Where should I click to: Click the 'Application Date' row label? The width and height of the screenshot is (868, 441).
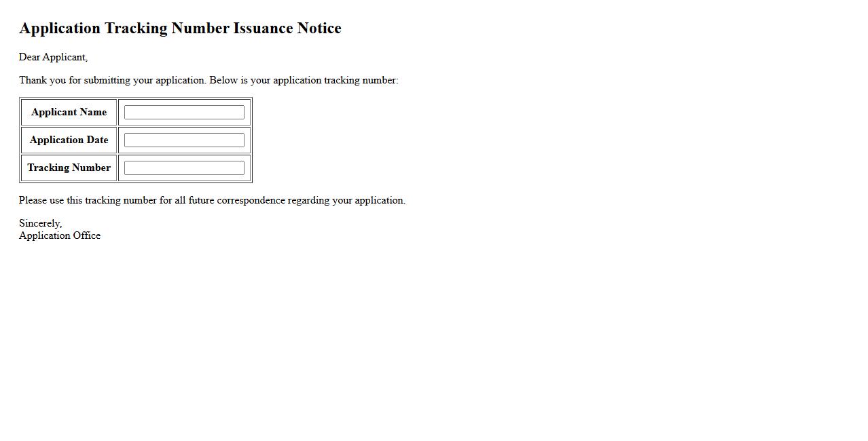point(69,140)
